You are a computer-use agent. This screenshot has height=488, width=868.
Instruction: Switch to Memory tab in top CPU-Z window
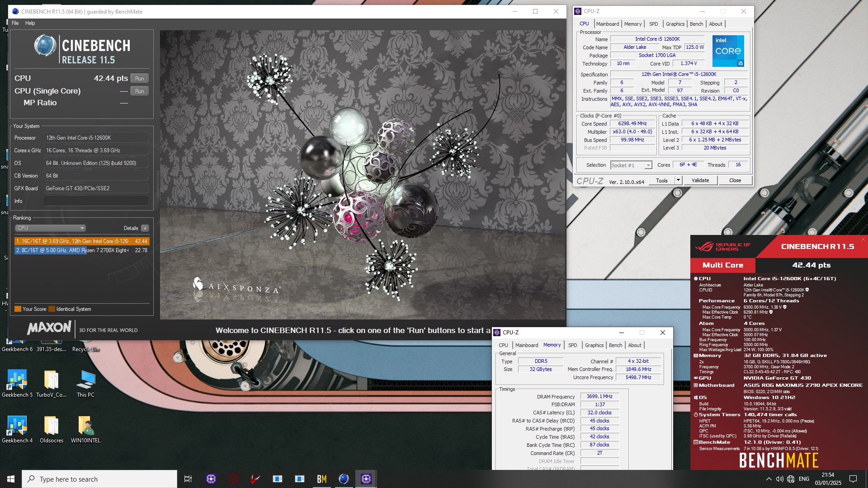coord(632,24)
